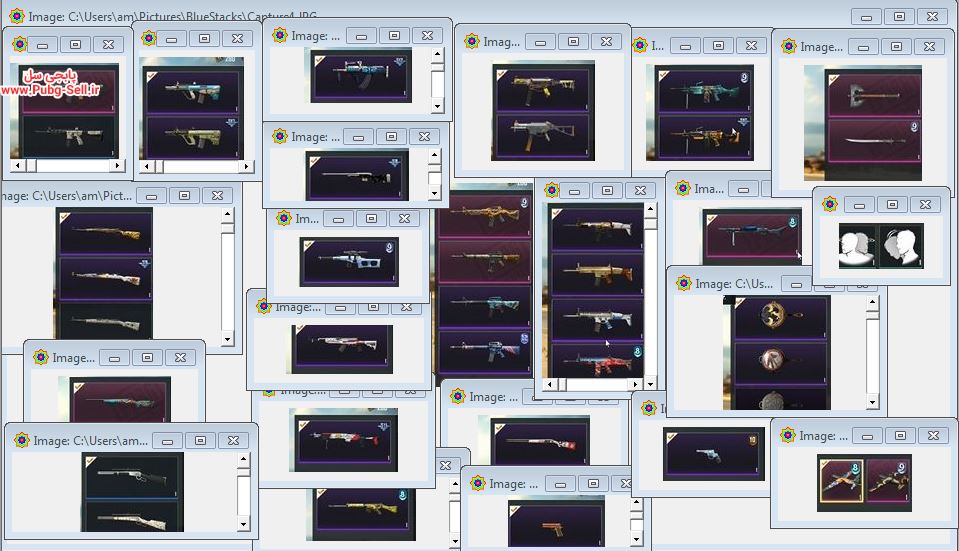Screen dimensions: 959x551
Task: Click the app icon of the blue AKM window
Action: coord(280,35)
